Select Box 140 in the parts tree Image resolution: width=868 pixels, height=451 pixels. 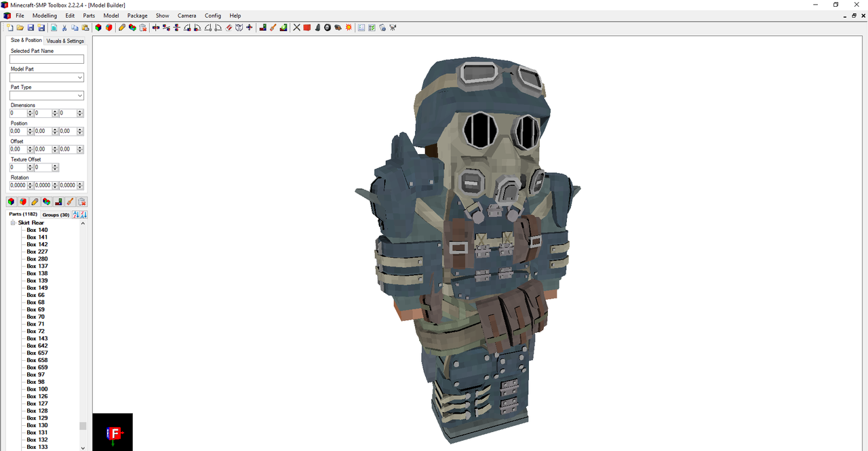(37, 230)
